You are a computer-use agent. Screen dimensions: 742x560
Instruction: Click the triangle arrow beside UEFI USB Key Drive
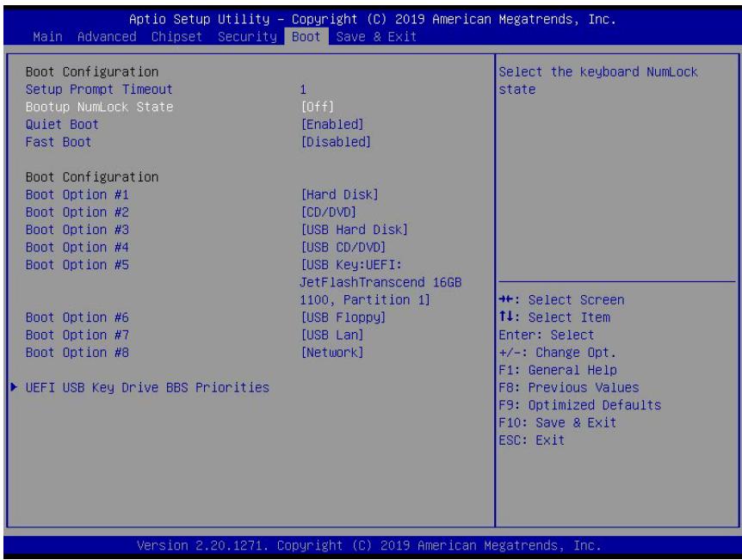14,387
